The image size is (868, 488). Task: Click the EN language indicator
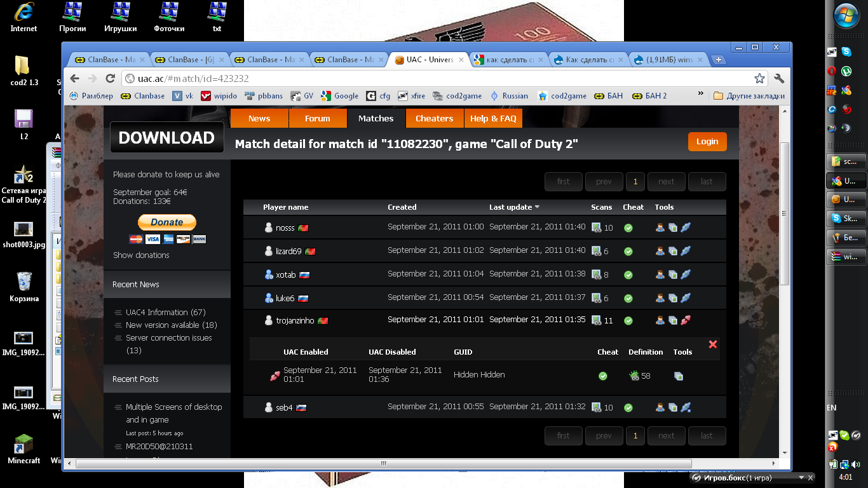[x=832, y=408]
